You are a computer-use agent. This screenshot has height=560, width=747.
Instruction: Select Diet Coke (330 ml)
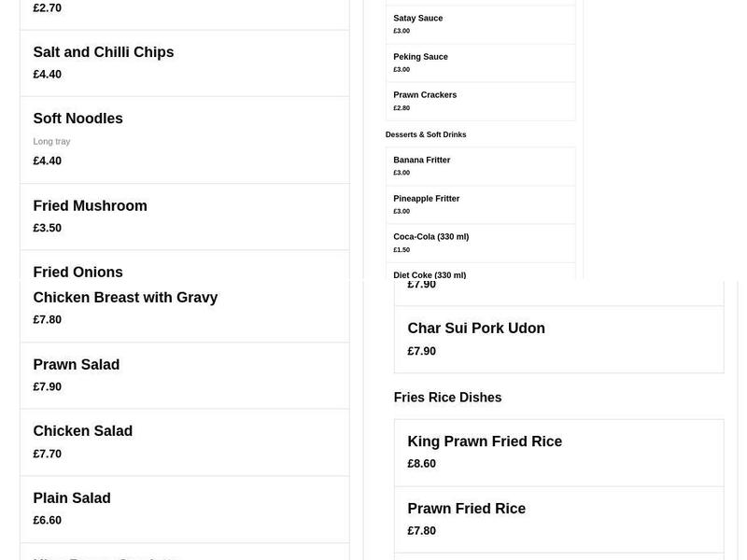(430, 274)
